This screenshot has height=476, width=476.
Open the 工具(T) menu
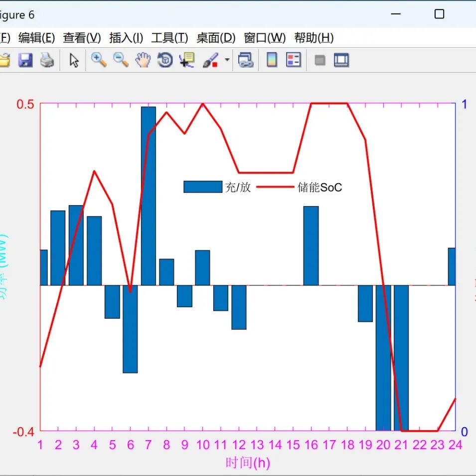(x=169, y=38)
